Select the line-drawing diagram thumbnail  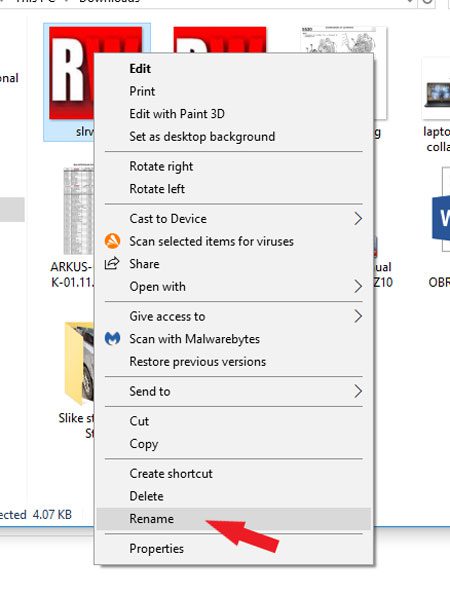point(343,40)
